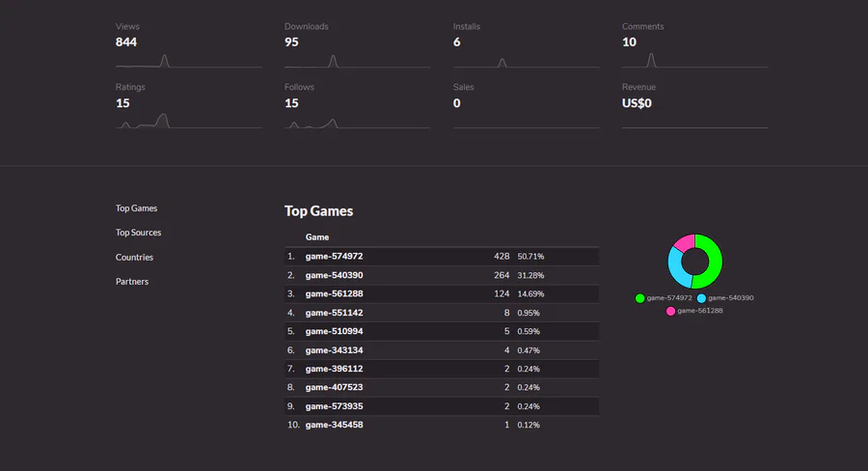Open the Ratings sparkline graph

pos(188,122)
